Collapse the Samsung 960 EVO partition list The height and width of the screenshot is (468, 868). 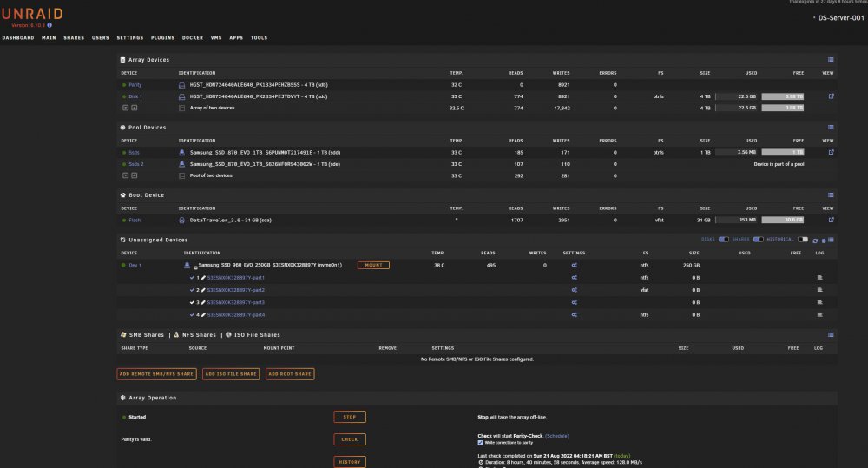click(195, 267)
